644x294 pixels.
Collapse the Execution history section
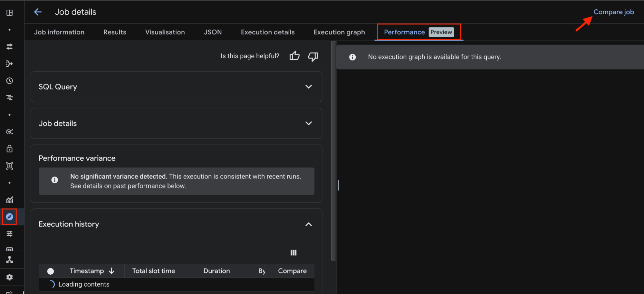coord(308,224)
